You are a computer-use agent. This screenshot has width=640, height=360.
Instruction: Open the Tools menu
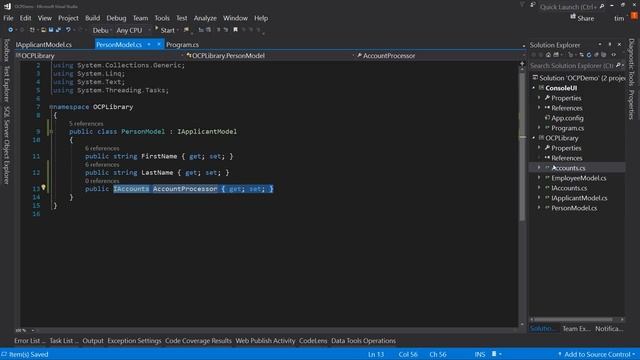click(x=162, y=18)
